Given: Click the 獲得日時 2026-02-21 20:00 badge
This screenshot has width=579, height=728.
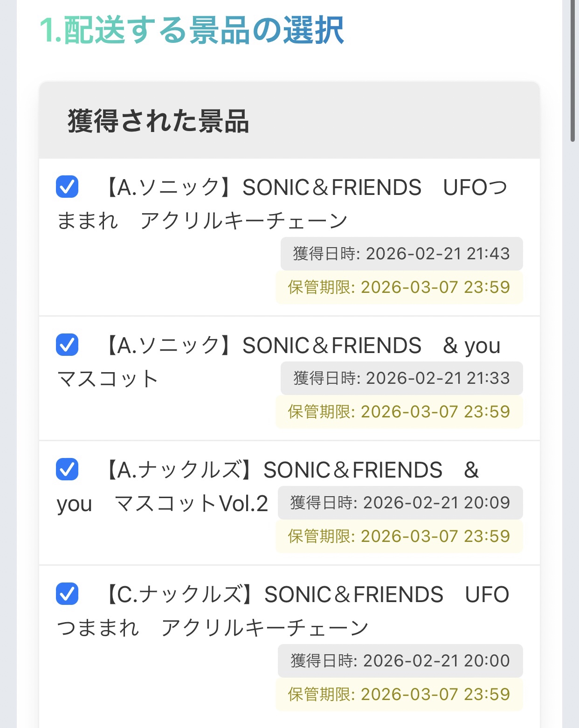Looking at the screenshot, I should pyautogui.click(x=400, y=661).
